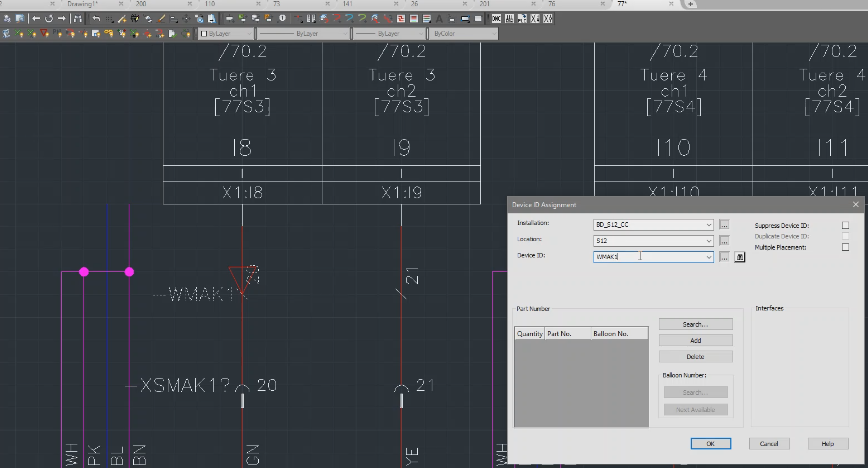This screenshot has height=468, width=868.
Task: Click the multicolor horizontal lines icon
Action: click(x=427, y=18)
